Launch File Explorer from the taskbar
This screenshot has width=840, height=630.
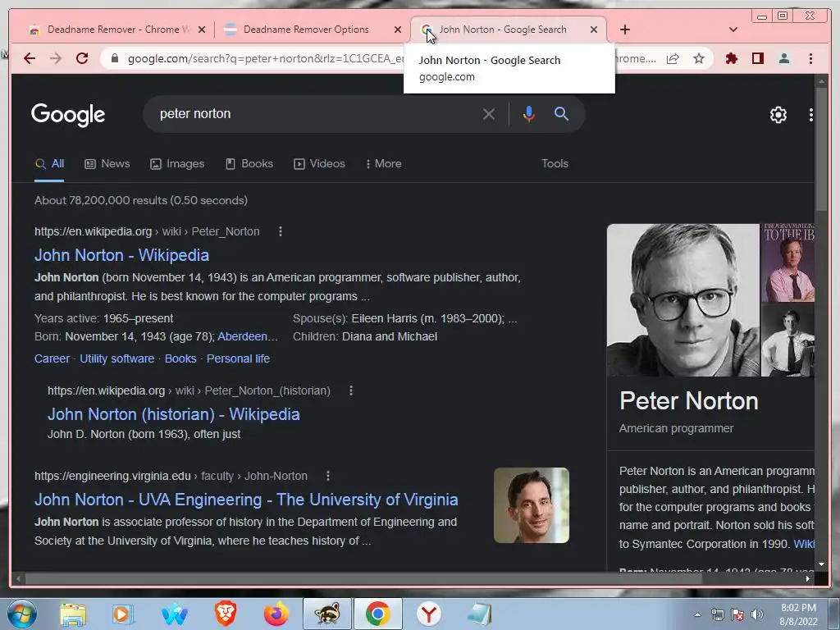73,614
